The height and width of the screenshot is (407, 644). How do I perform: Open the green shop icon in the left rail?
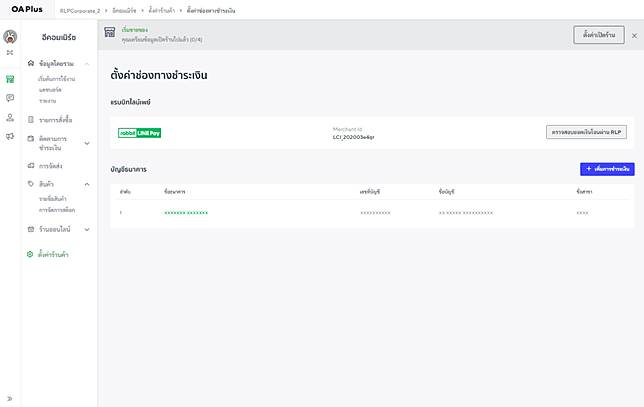pos(10,79)
